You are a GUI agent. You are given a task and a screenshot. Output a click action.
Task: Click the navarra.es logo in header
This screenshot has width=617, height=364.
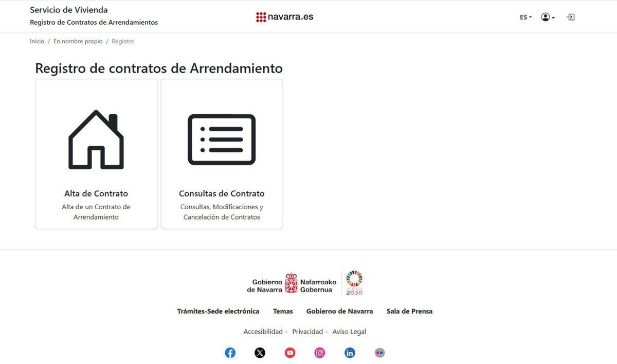tap(285, 17)
